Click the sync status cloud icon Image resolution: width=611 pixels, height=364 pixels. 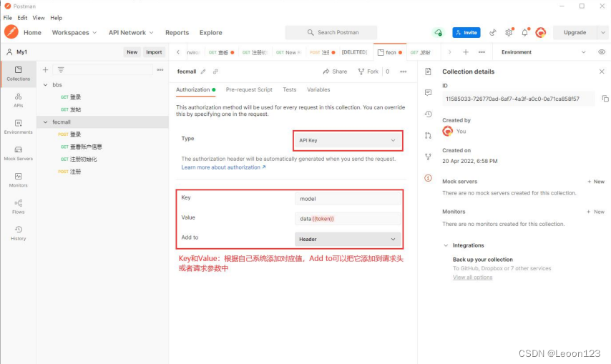[x=439, y=32]
